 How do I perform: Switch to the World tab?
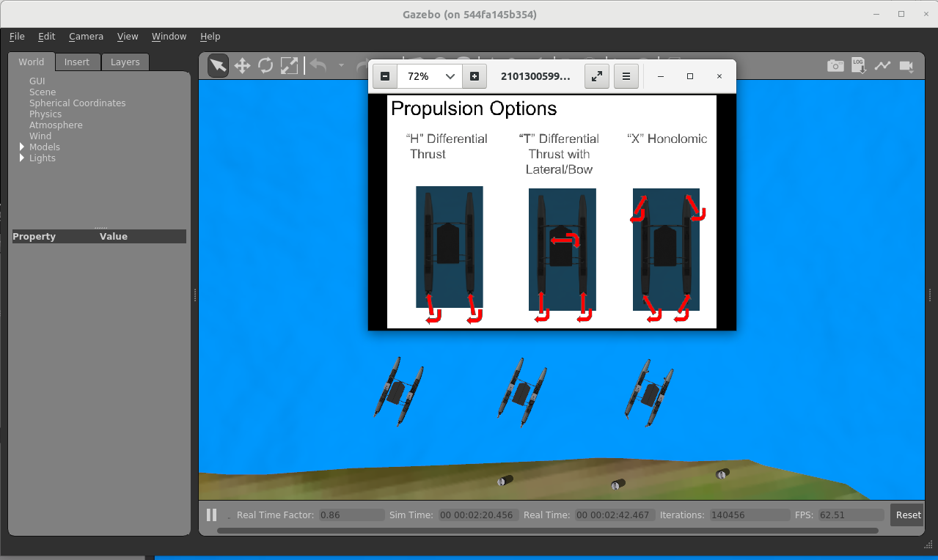[32, 62]
